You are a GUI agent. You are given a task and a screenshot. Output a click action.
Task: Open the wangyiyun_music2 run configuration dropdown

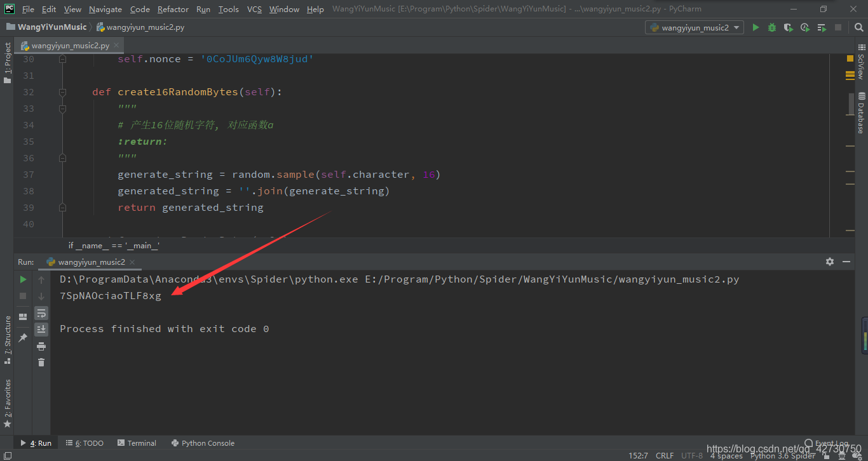pos(695,27)
